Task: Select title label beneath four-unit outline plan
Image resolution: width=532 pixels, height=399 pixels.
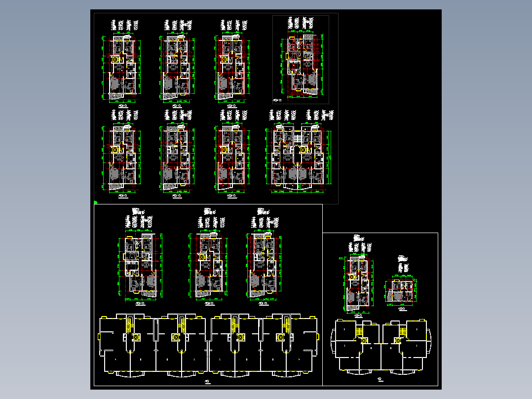Action: click(x=208, y=382)
